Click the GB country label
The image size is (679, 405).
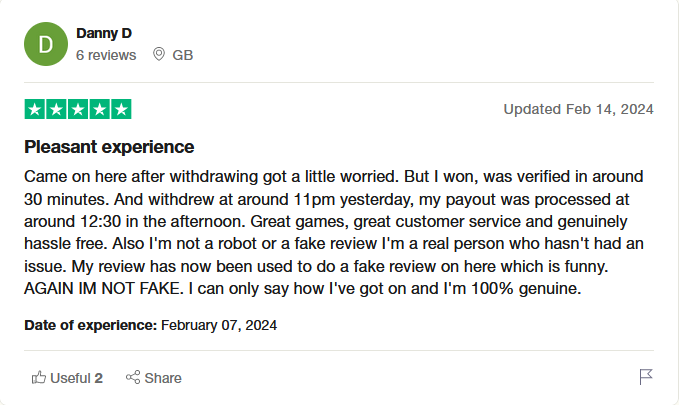(x=183, y=55)
